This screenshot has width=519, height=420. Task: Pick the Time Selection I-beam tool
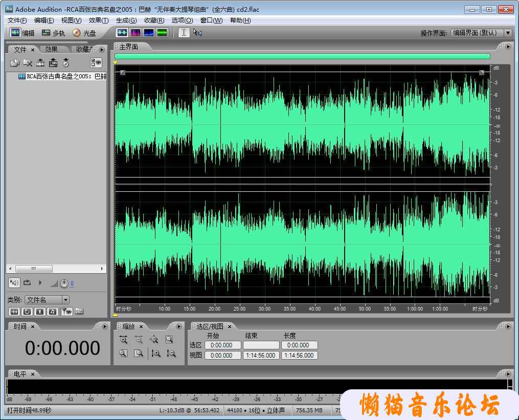tap(184, 32)
